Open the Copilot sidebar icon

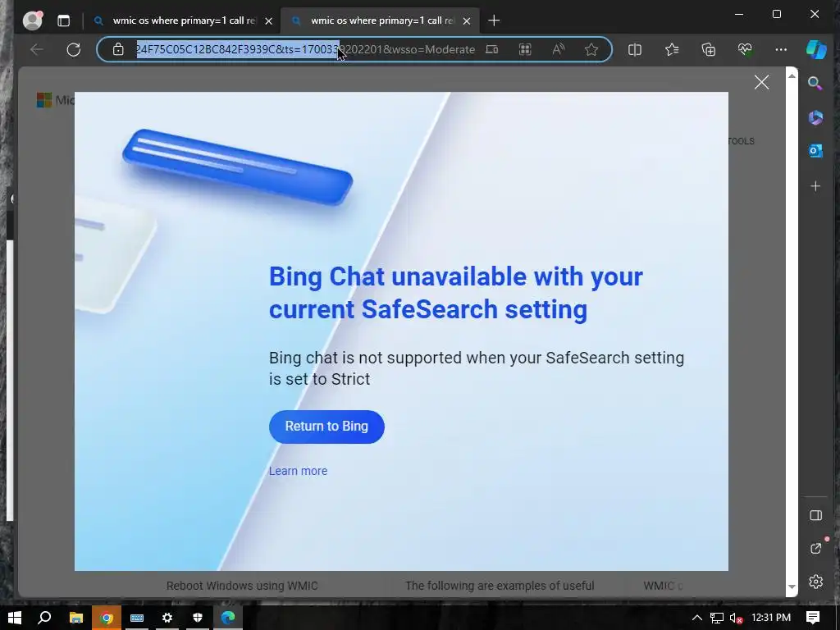pos(816,49)
